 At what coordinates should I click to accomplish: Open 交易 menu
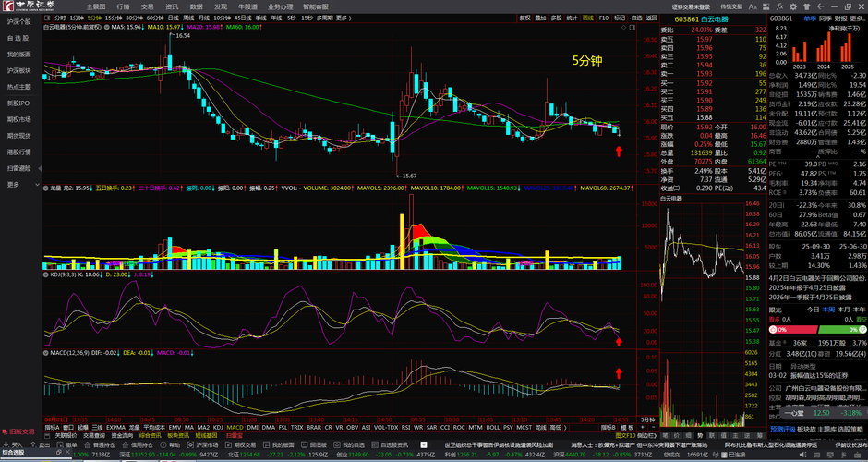coord(147,6)
